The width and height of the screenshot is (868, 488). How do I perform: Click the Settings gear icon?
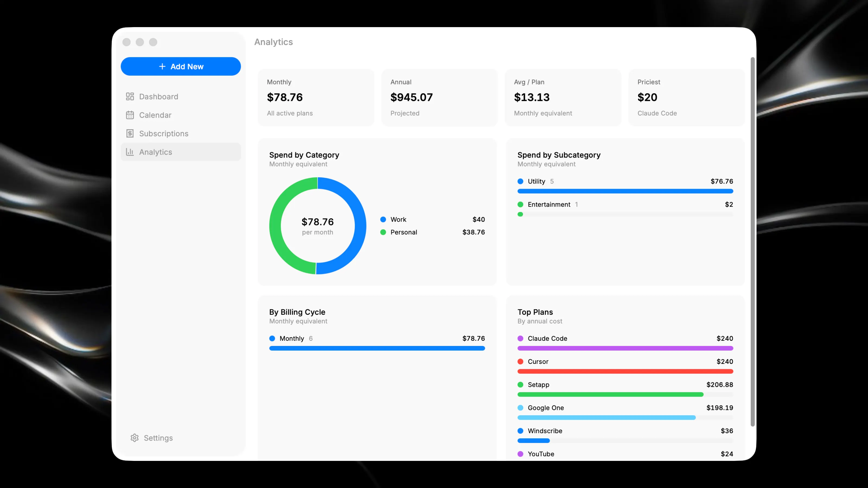[x=135, y=438]
